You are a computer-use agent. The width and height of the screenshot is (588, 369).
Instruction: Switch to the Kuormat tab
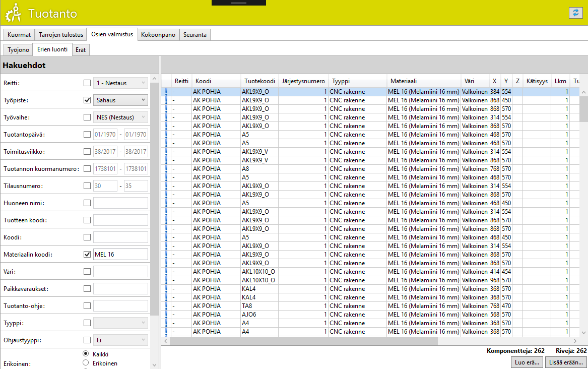pos(19,34)
